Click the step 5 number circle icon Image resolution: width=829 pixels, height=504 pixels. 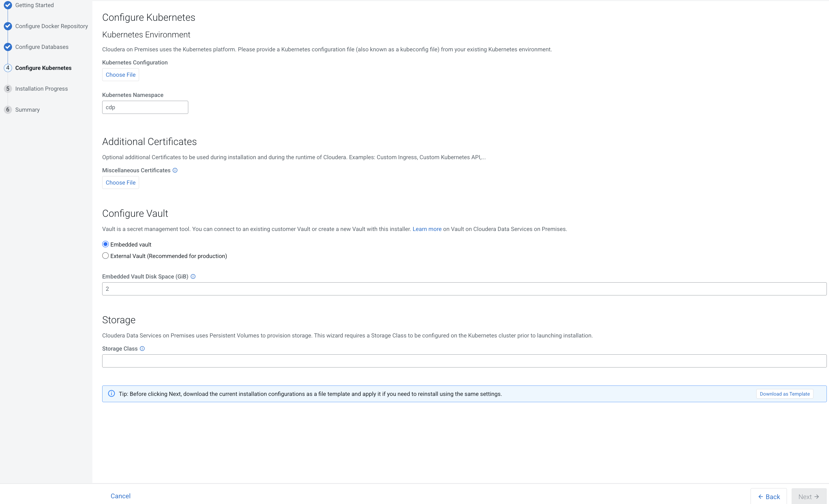pos(8,88)
